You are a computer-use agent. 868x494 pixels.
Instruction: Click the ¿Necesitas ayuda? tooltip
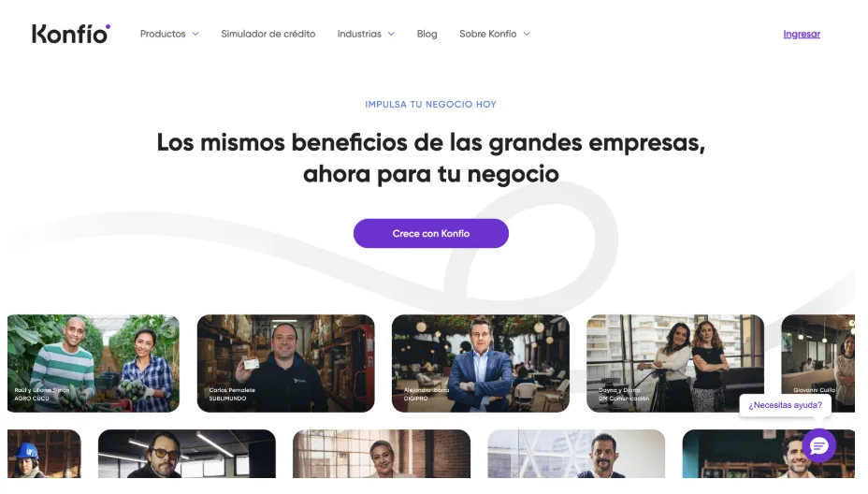(x=785, y=405)
